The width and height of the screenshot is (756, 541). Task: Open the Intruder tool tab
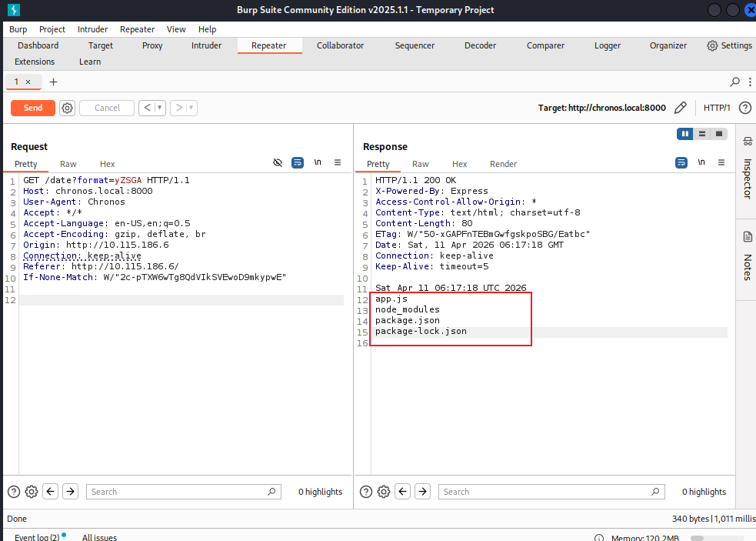[206, 45]
